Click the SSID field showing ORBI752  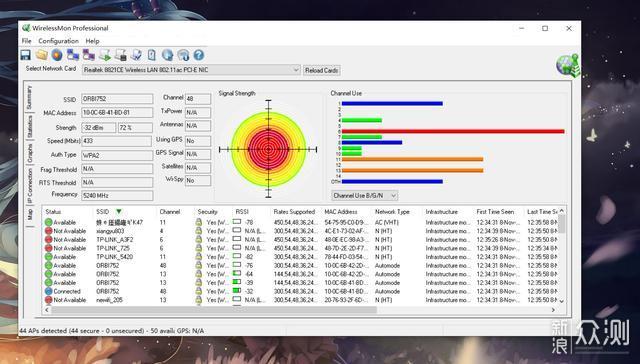[x=117, y=99]
